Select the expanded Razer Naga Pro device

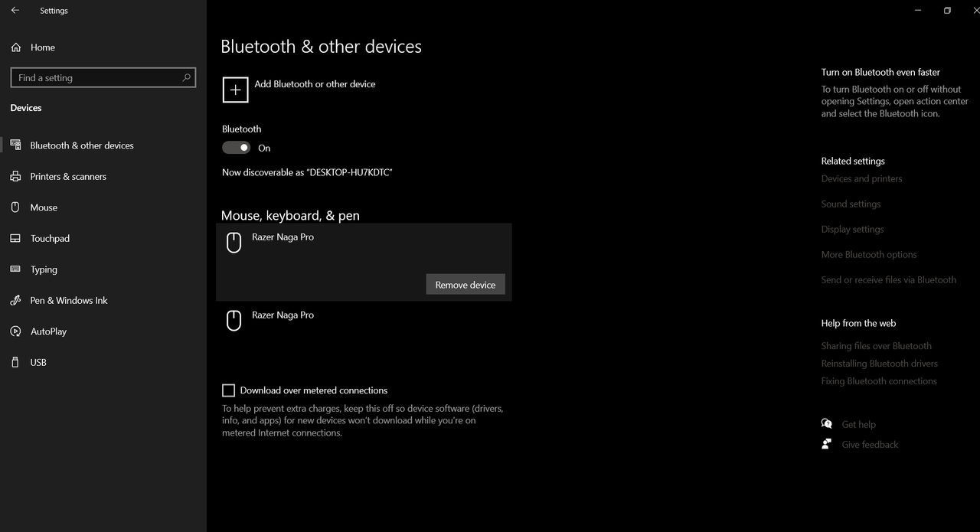pyautogui.click(x=364, y=262)
